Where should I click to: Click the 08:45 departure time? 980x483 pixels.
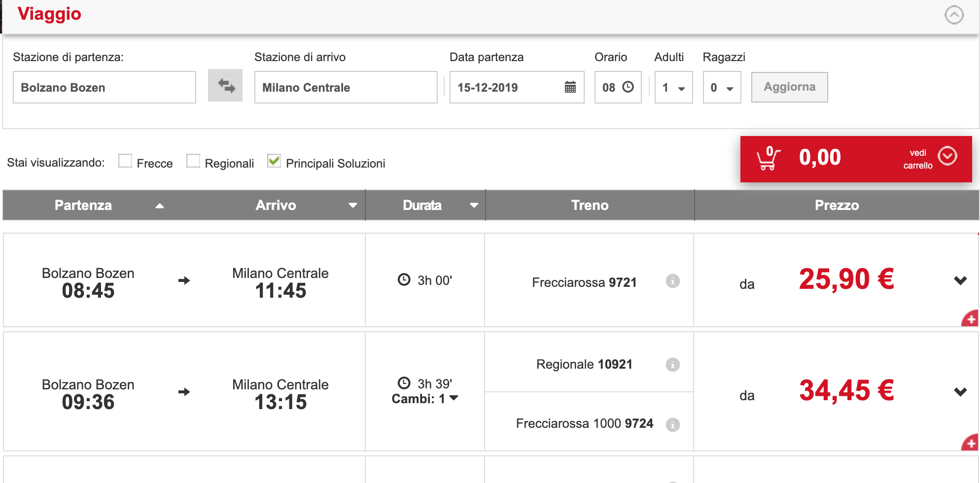(88, 291)
